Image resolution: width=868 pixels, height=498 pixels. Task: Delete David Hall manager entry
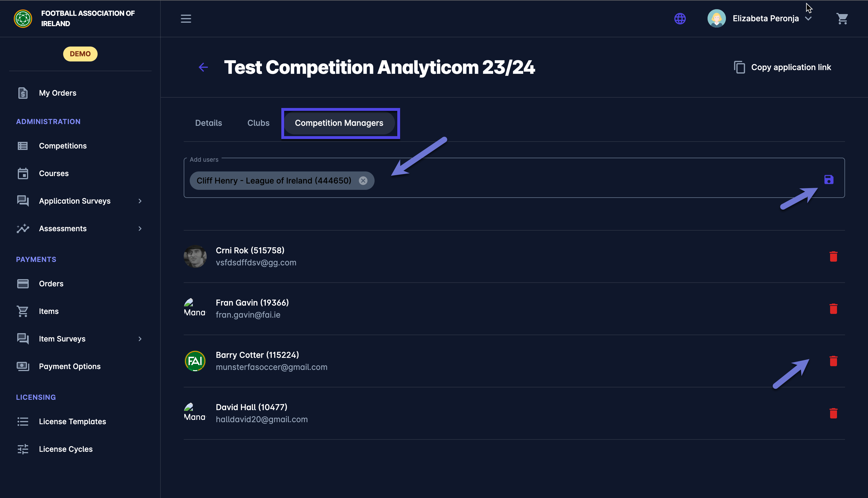click(834, 414)
